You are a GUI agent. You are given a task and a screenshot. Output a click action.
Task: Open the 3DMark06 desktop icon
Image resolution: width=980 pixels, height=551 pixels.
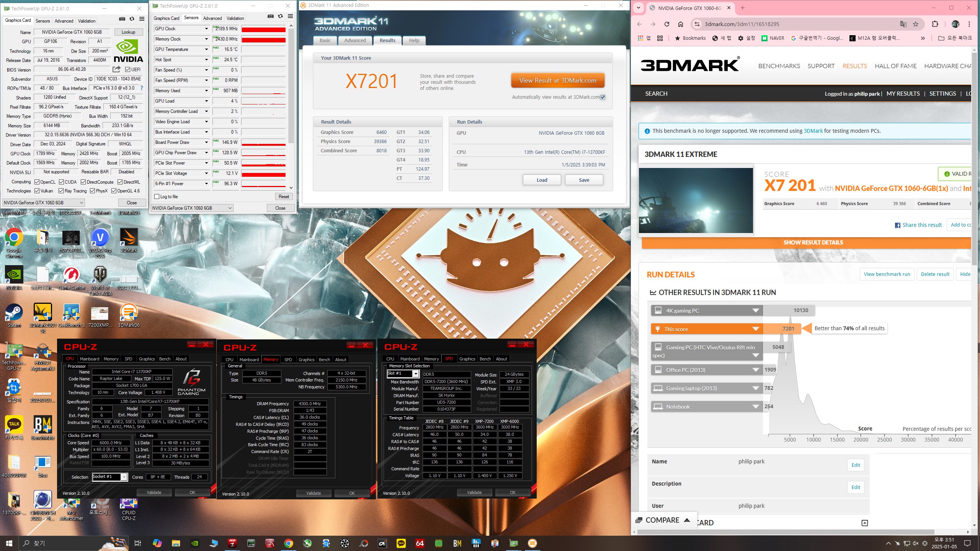coord(129,316)
